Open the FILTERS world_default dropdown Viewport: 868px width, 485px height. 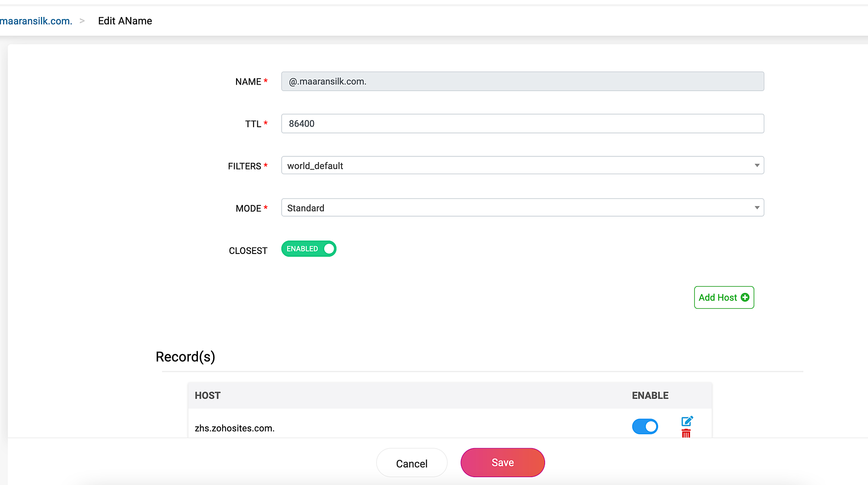click(x=522, y=165)
